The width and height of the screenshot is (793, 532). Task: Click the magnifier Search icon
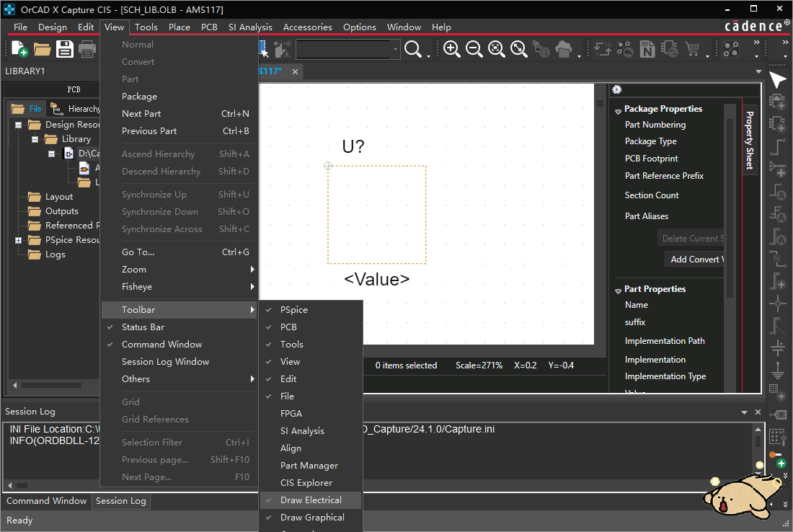click(413, 49)
